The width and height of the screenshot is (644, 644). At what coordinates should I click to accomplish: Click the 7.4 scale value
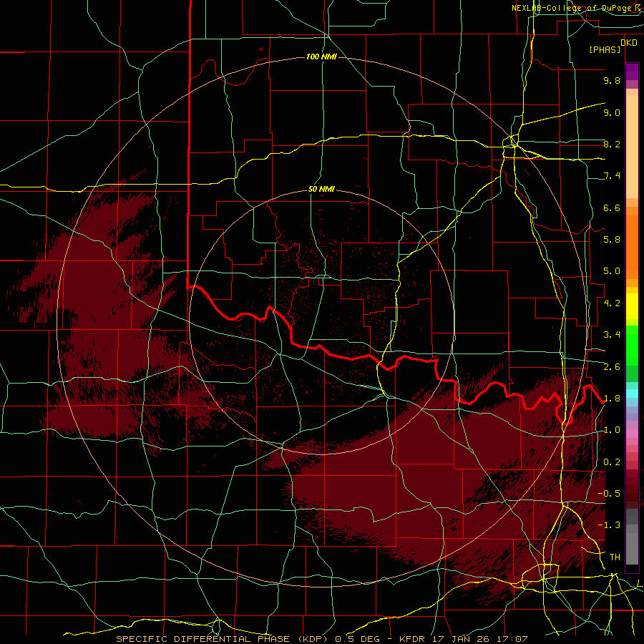click(612, 176)
